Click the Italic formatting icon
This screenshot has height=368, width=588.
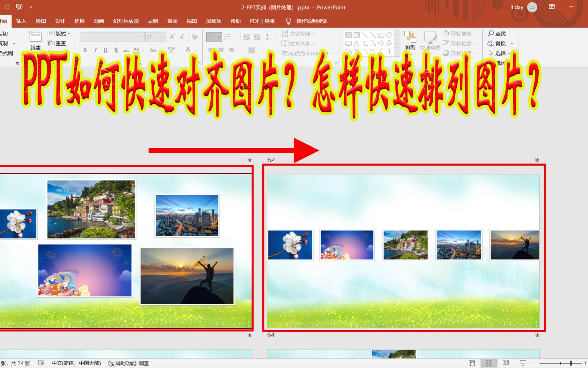[x=95, y=50]
